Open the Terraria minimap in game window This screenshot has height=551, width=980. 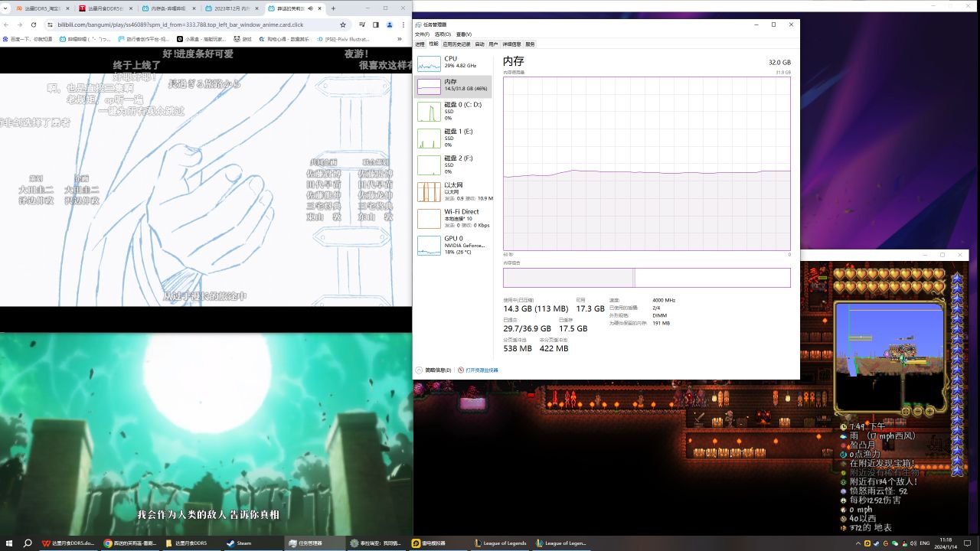pos(890,356)
